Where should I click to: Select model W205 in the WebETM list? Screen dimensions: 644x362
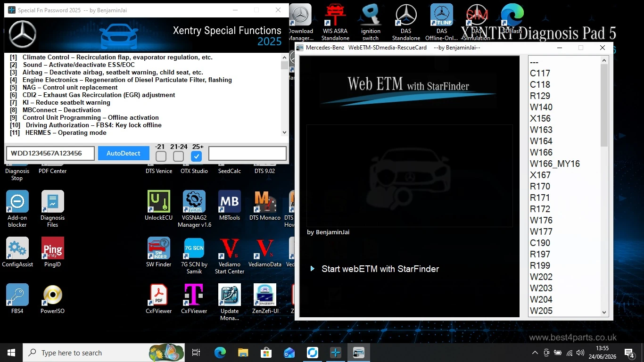point(541,311)
